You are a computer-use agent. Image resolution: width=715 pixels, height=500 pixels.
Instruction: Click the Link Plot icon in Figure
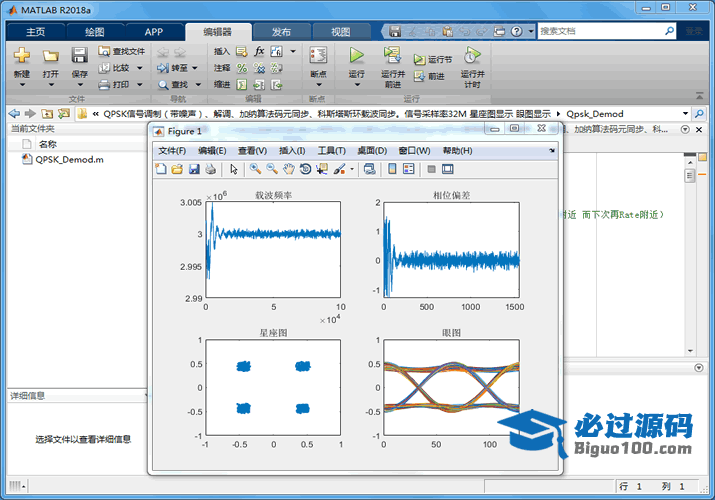[369, 169]
